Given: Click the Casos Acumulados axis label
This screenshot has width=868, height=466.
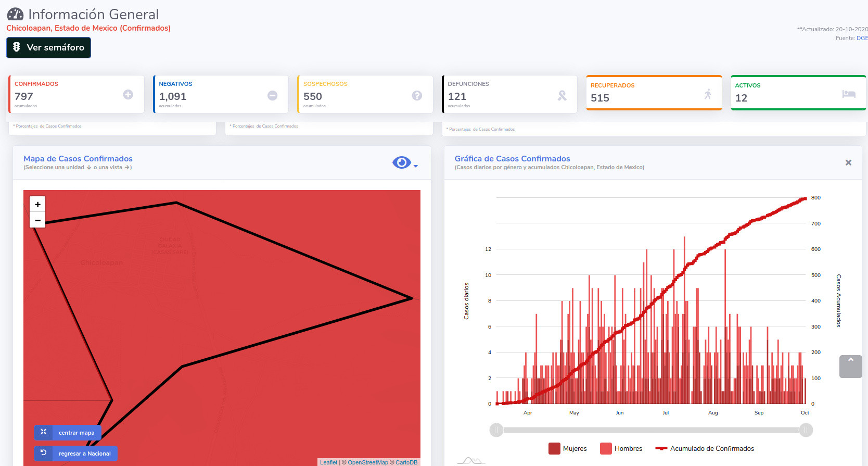Looking at the screenshot, I should tap(838, 300).
